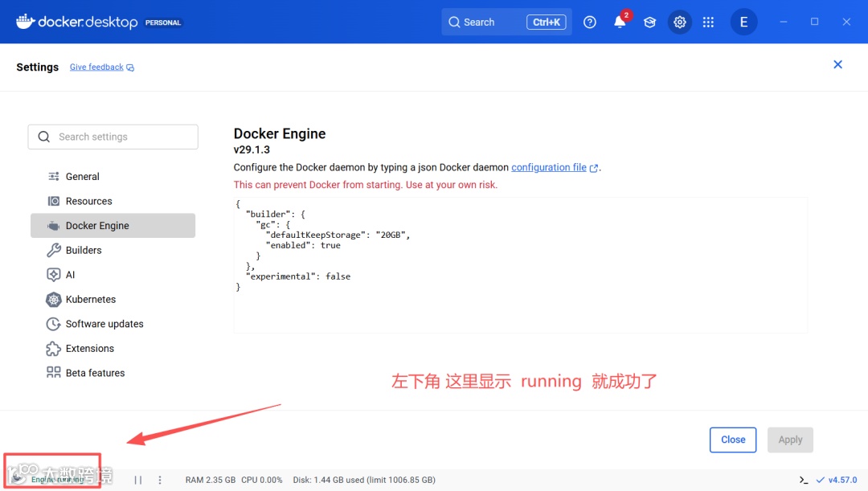Viewport: 868px width, 491px height.
Task: Click the Disk 1.44 GB used status text
Action: [364, 480]
